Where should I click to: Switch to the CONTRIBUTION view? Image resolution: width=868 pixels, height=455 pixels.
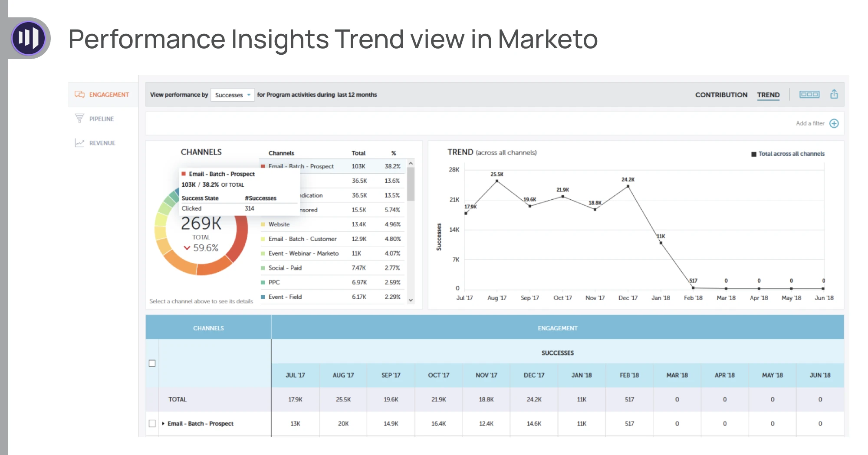721,95
